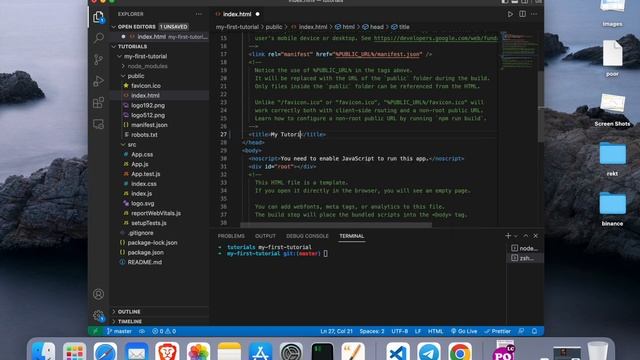The width and height of the screenshot is (640, 360).
Task: Click the feedback icon in status bar
Action: point(521,331)
